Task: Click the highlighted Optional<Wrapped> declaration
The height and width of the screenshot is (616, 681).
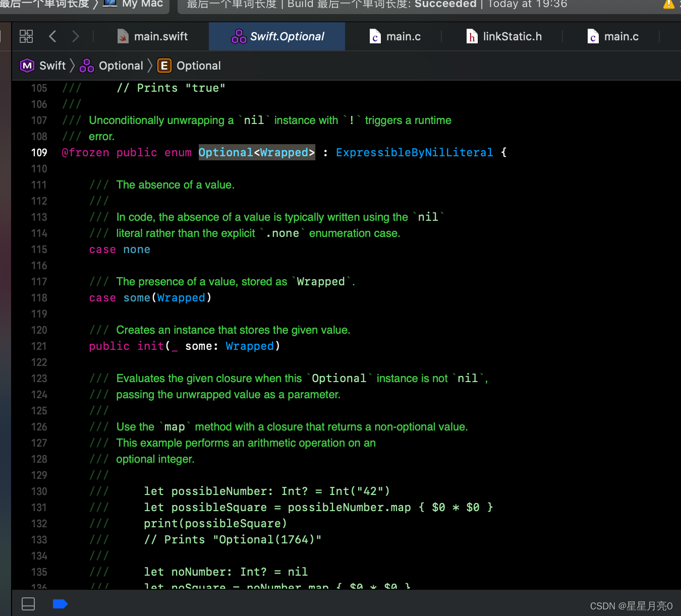Action: (x=257, y=153)
